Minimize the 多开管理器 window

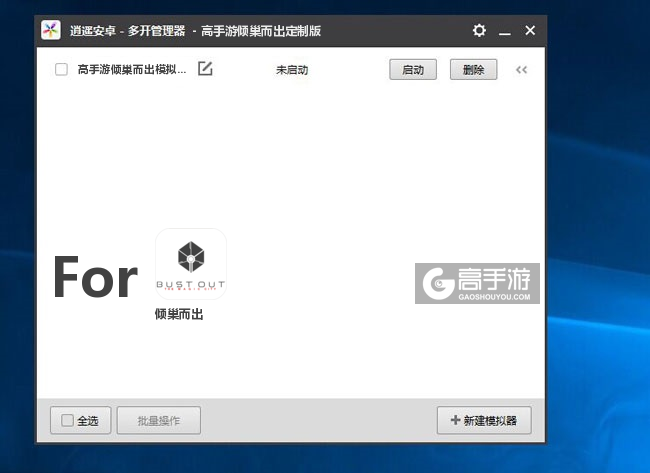[504, 31]
